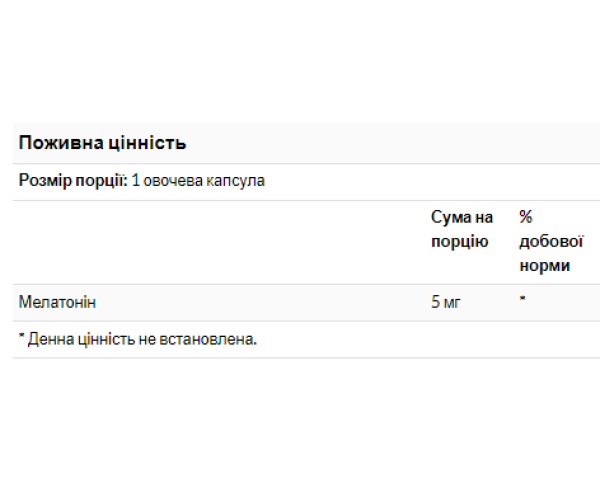The image size is (600, 500).
Task: Click the asterisk in the Мелатонін row
Action: (523, 299)
